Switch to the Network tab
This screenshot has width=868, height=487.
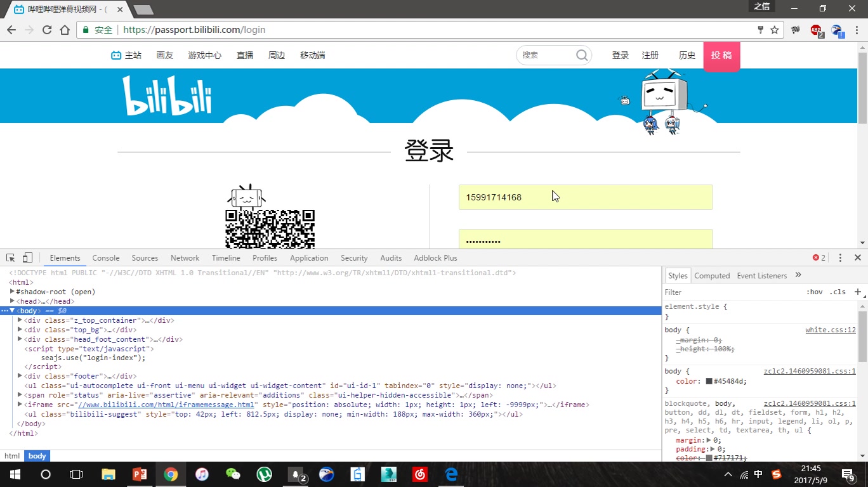185,257
